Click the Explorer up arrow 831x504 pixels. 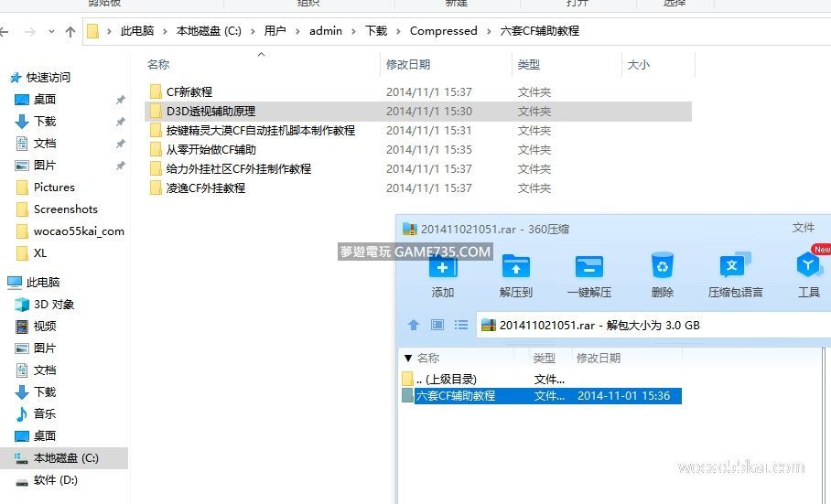click(70, 32)
